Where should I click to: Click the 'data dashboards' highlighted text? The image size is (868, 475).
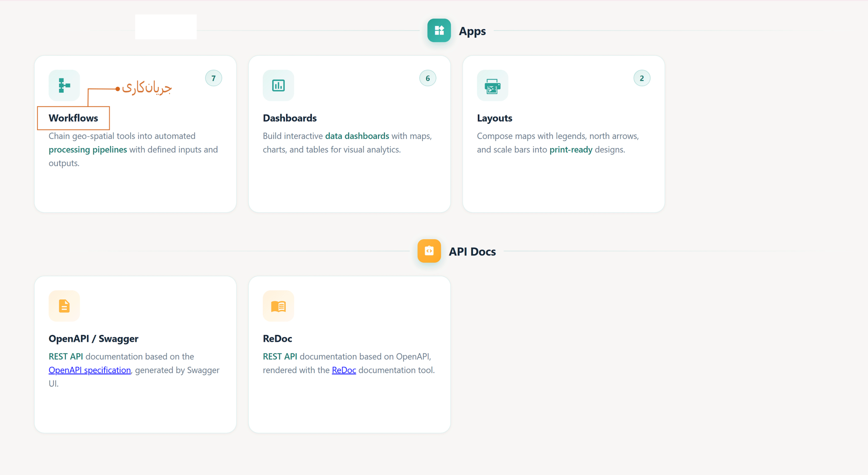tap(357, 136)
